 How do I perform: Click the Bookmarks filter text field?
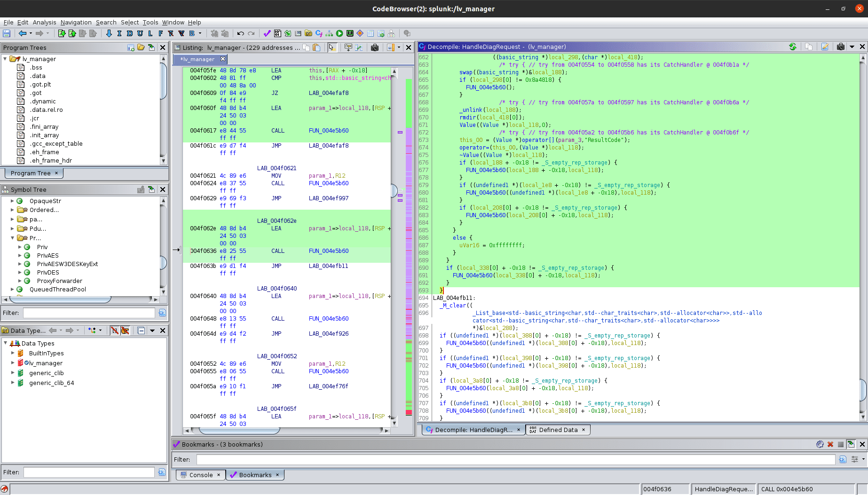[515, 459]
